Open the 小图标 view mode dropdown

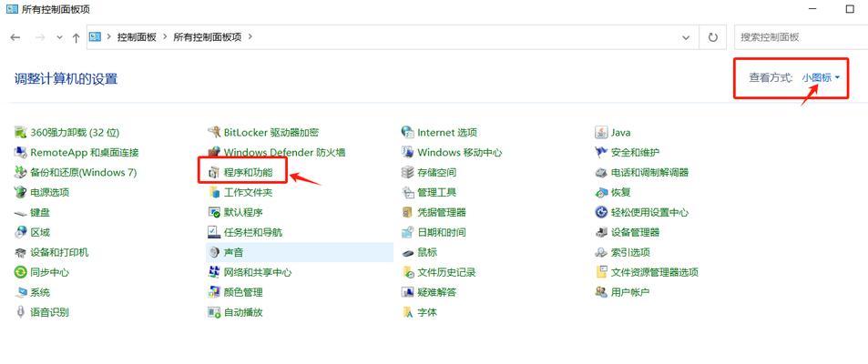(821, 78)
